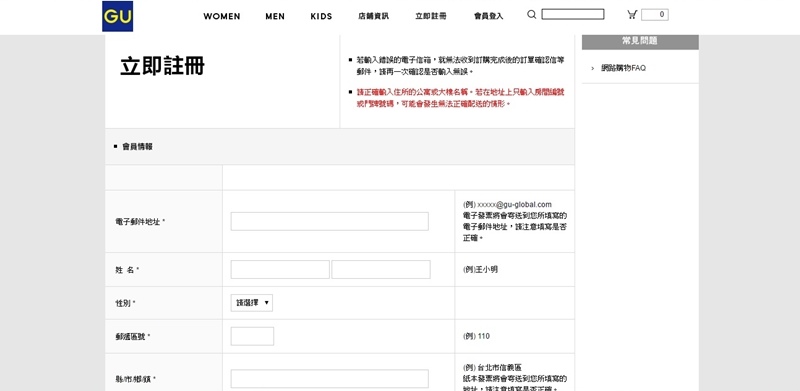
Task: Focus the first 姓名 input field
Action: coord(280,270)
